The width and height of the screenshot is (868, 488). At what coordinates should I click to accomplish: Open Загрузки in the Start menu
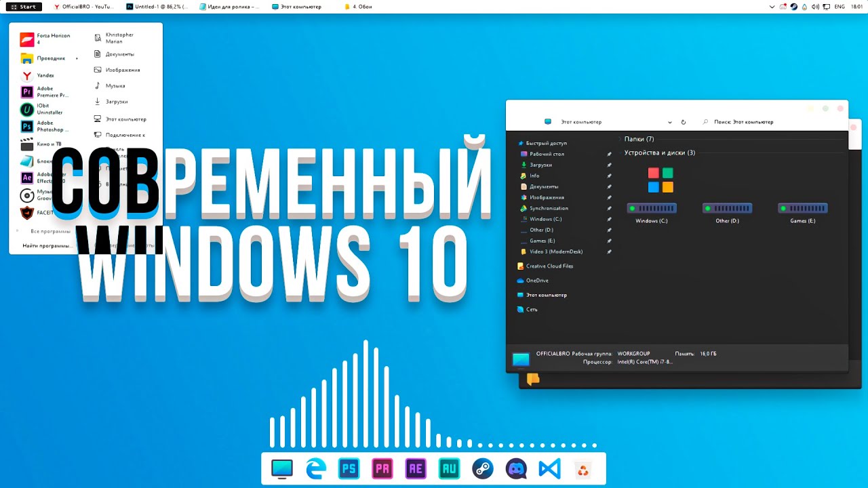(x=111, y=102)
